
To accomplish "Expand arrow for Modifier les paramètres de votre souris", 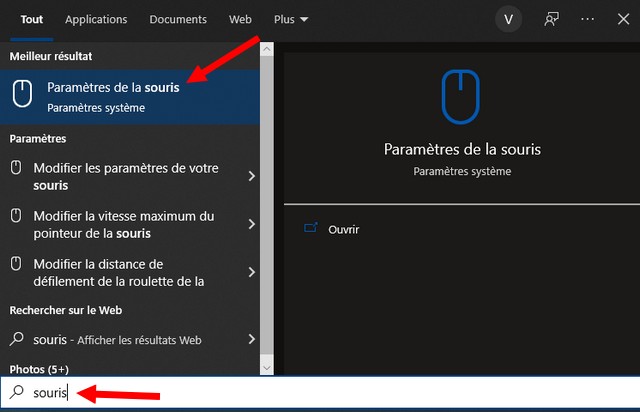I will (251, 177).
